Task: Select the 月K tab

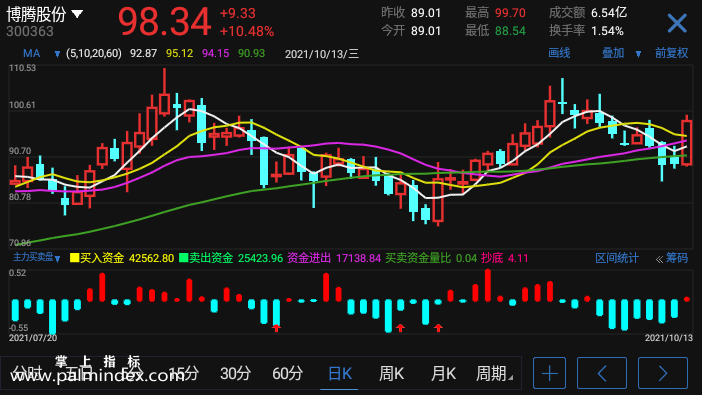Action: point(443,373)
